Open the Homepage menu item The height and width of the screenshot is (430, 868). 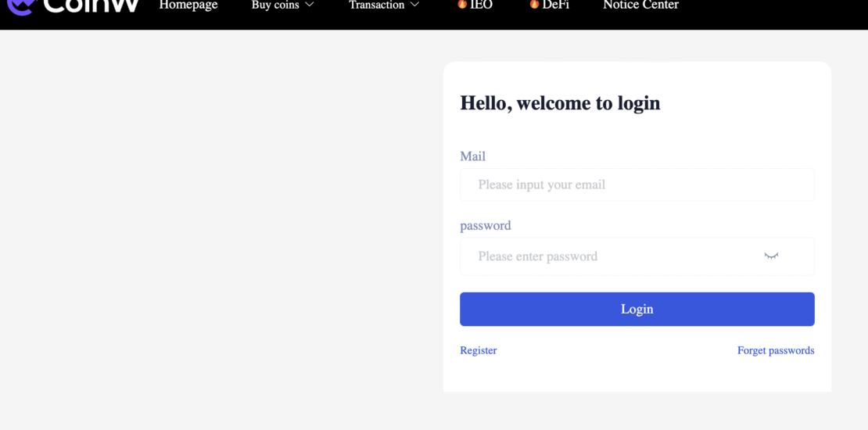(x=188, y=5)
